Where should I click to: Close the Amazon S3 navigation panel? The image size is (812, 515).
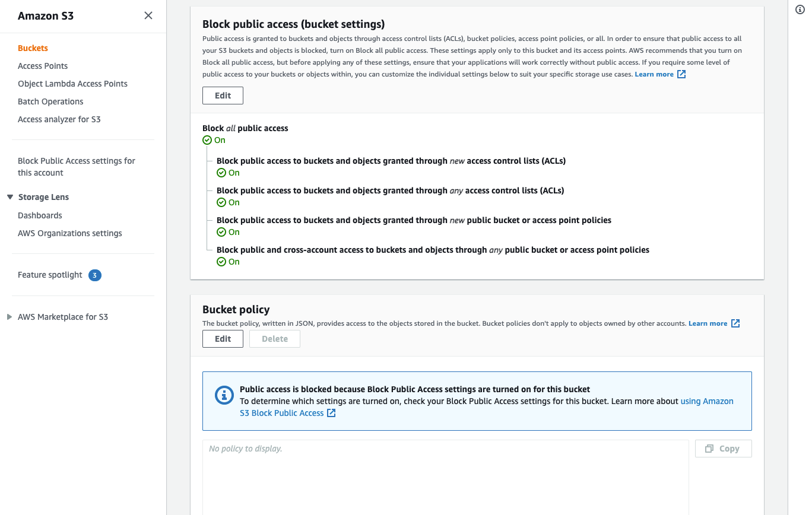[x=148, y=15]
